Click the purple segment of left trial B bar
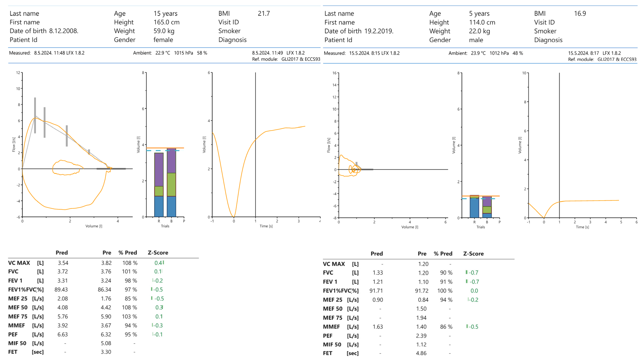This screenshot has width=644, height=361. click(x=171, y=161)
